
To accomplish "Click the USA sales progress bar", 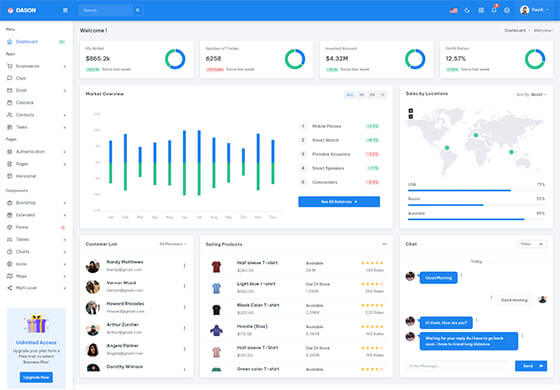I will [476, 191].
